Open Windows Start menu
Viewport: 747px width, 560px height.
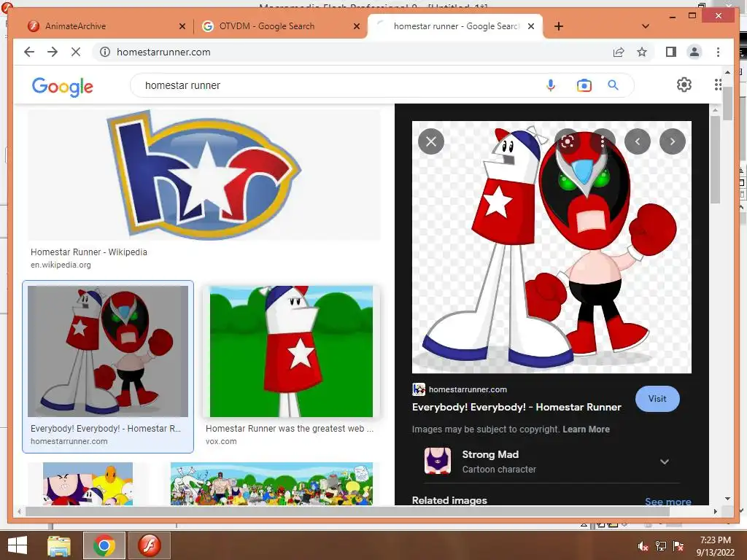tap(18, 545)
